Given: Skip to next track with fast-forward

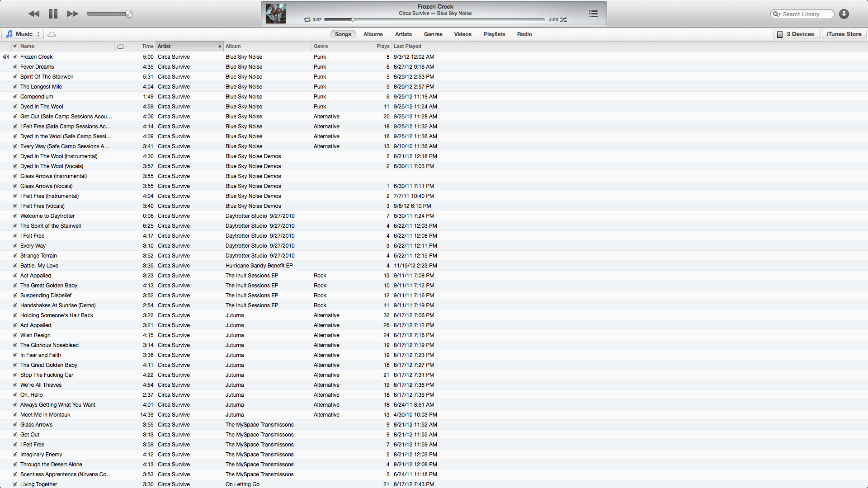Looking at the screenshot, I should 73,14.
